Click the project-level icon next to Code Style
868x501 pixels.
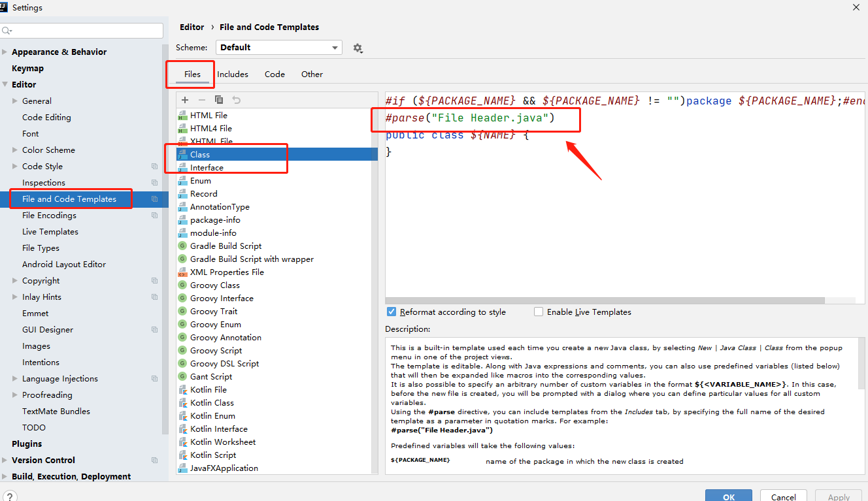[154, 167]
